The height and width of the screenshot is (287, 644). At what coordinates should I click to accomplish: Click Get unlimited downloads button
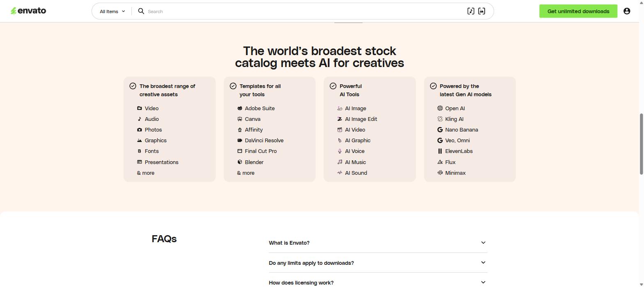tap(578, 11)
